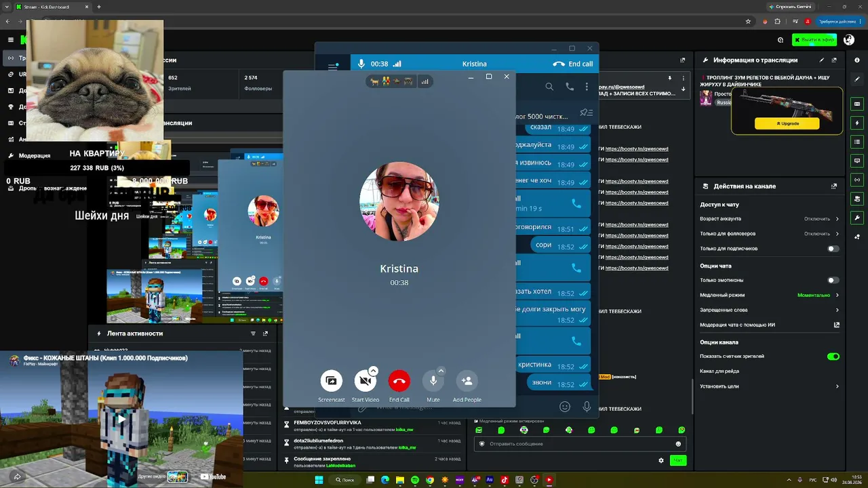Expand 'Только для фолловеров' setting

770,234
